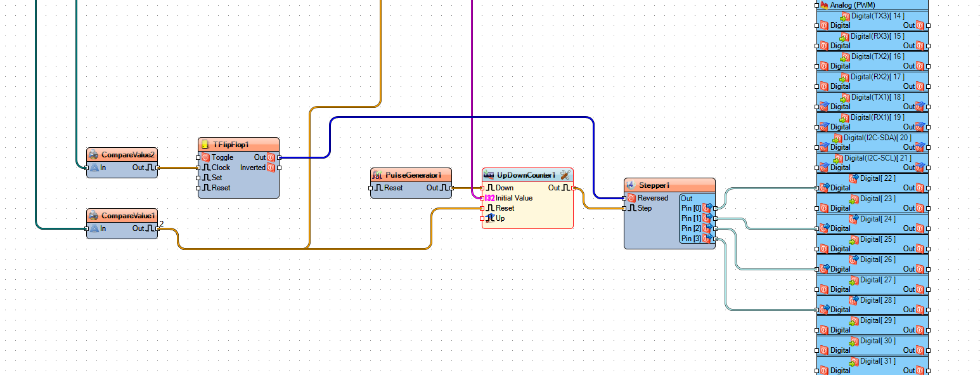Select the Stepper1 Step input pin
The image size is (980, 375).
tap(624, 208)
